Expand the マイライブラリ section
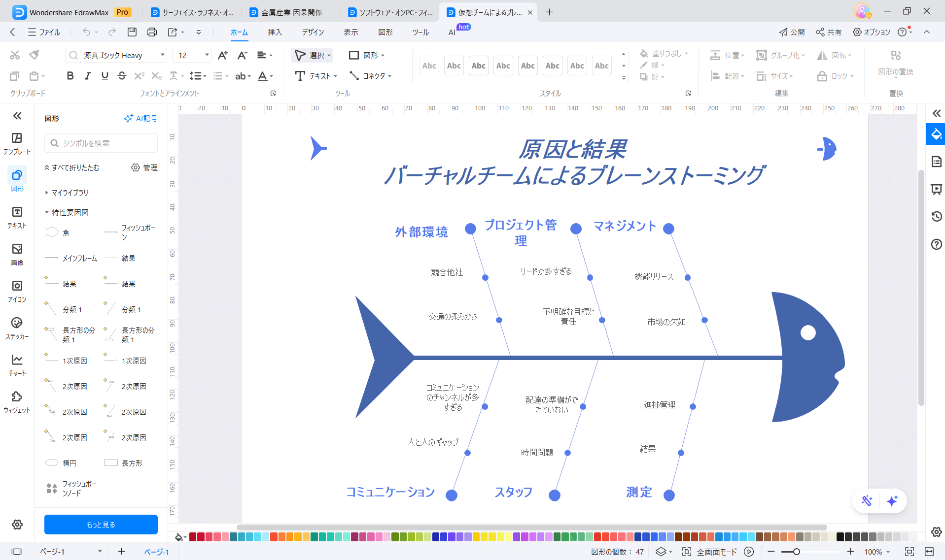Image resolution: width=945 pixels, height=560 pixels. (70, 193)
